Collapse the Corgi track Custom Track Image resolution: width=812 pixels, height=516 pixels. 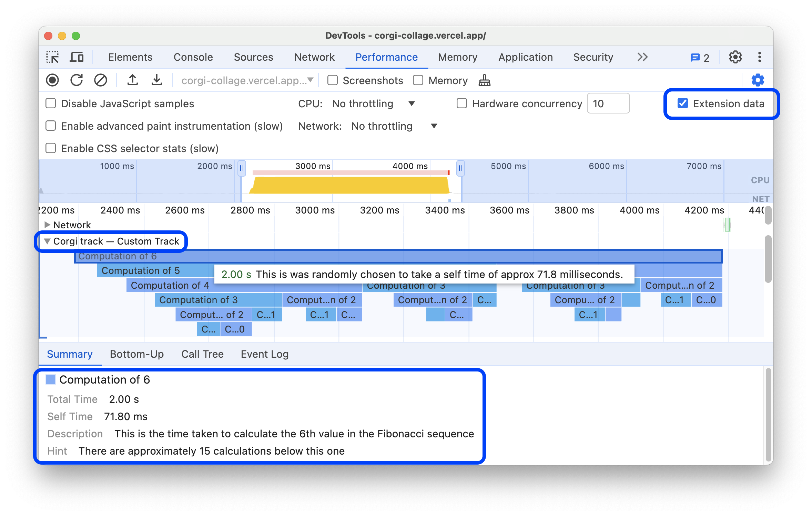[47, 241]
